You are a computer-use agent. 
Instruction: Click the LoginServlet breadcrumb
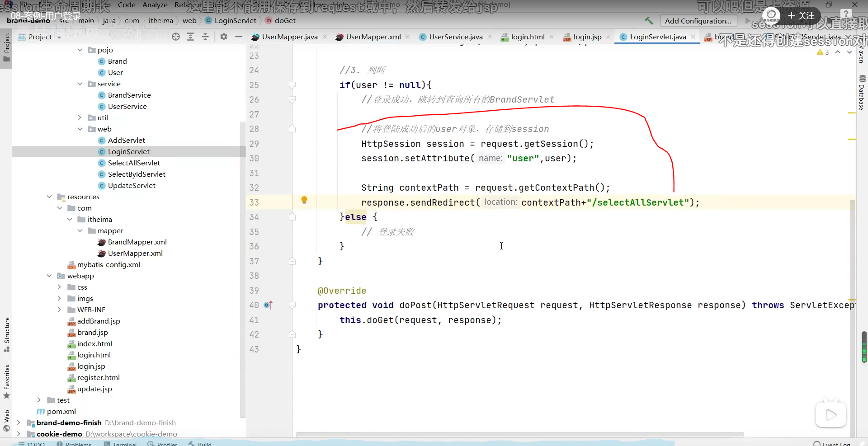231,20
